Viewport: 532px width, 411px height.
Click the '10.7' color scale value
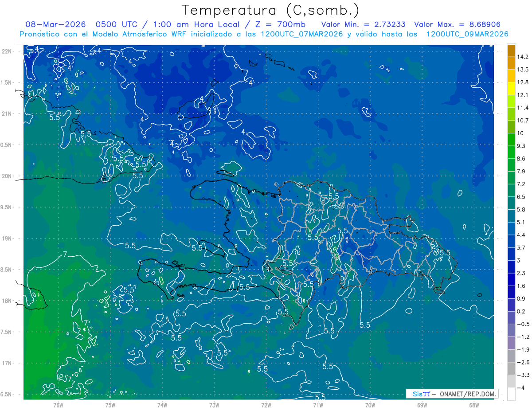[523, 121]
